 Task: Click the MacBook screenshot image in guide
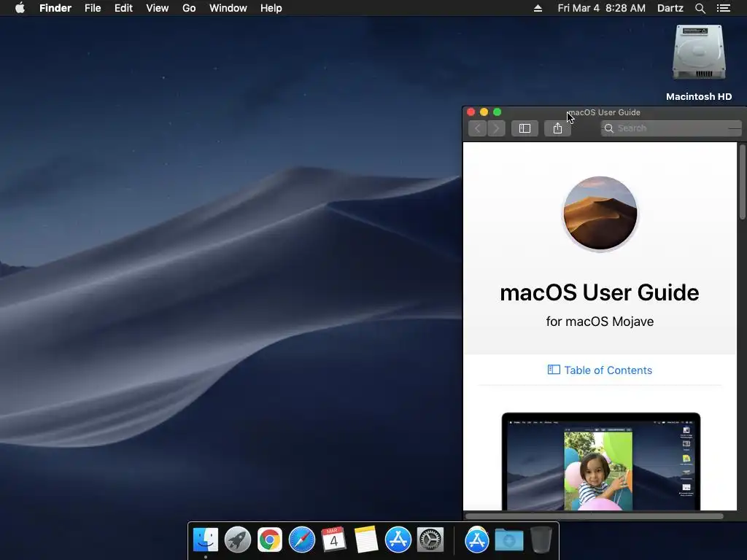pyautogui.click(x=601, y=462)
